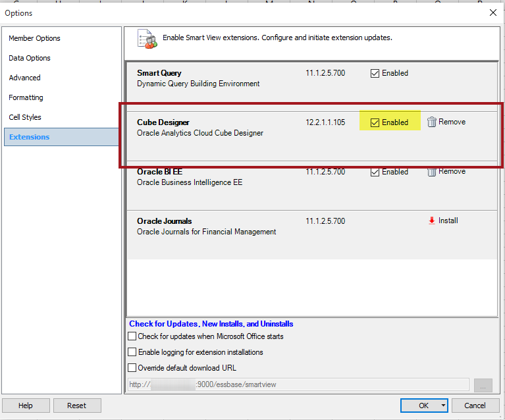The height and width of the screenshot is (420, 505).
Task: Tick Override default download URL checkbox
Action: (x=132, y=368)
